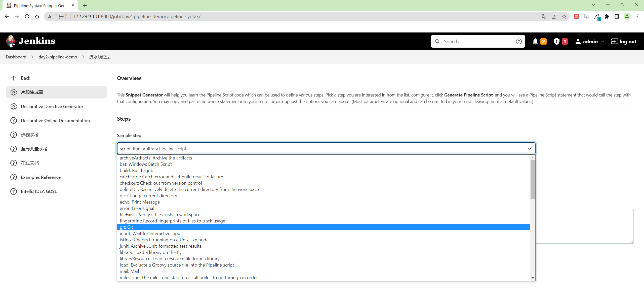
Task: Expand the admin user dropdown
Action: tap(602, 42)
